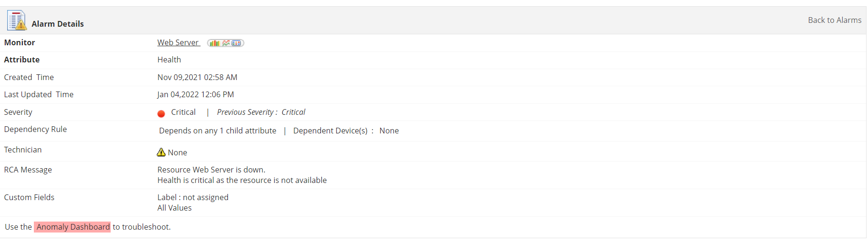
Task: Click Depends on any 1 child attribute
Action: point(217,131)
